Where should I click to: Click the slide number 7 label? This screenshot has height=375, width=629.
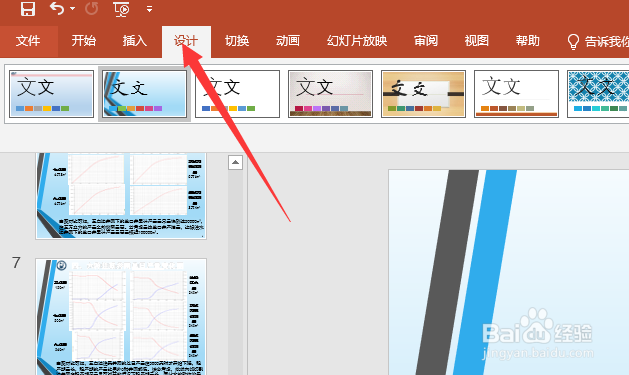(x=16, y=263)
